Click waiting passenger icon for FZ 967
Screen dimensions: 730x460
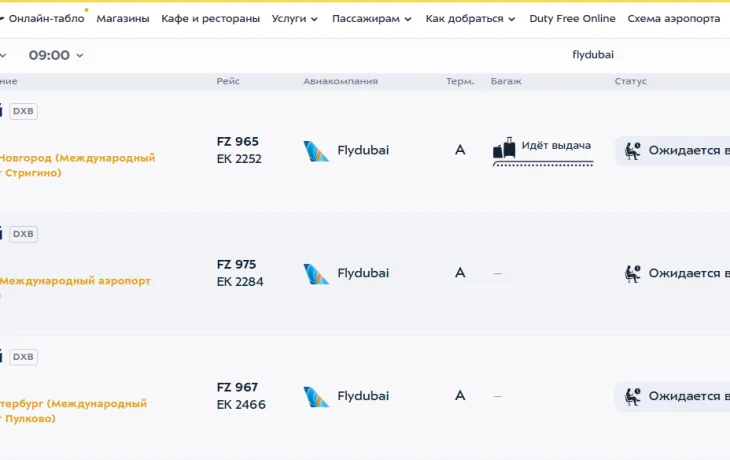click(x=633, y=396)
